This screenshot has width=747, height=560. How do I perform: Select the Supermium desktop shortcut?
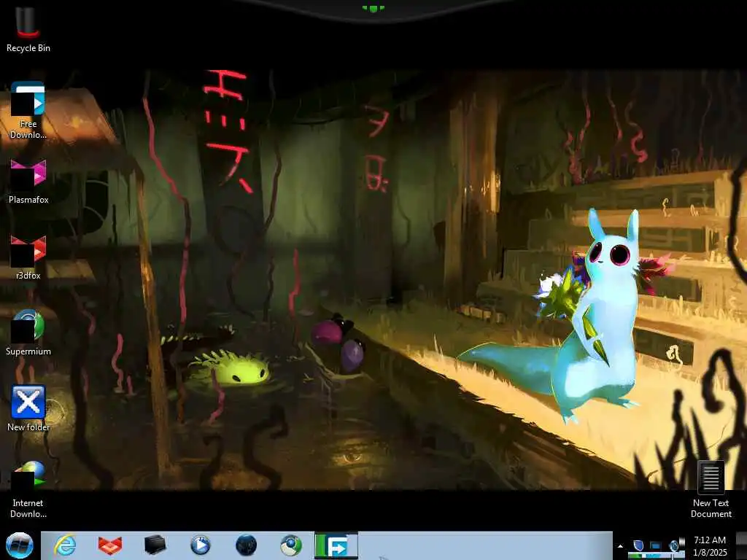point(28,333)
